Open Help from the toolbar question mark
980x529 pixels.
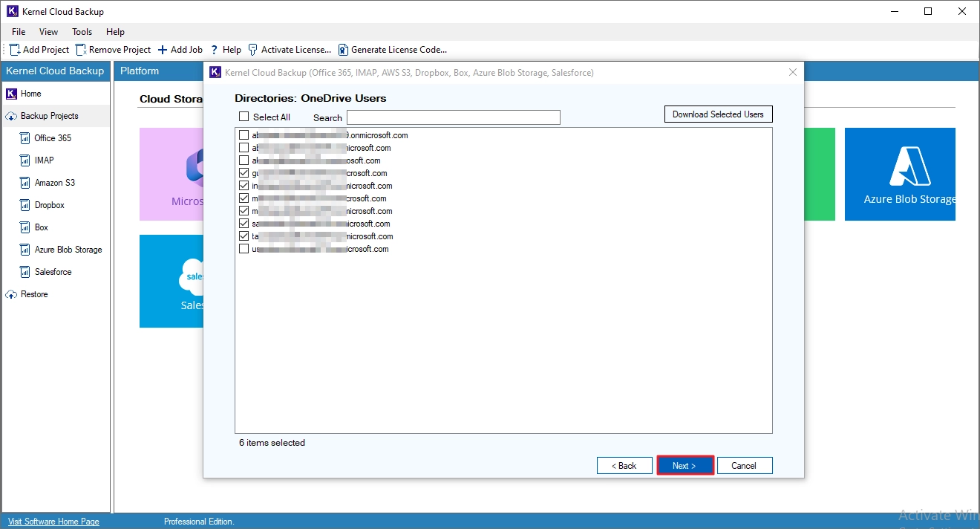point(215,50)
